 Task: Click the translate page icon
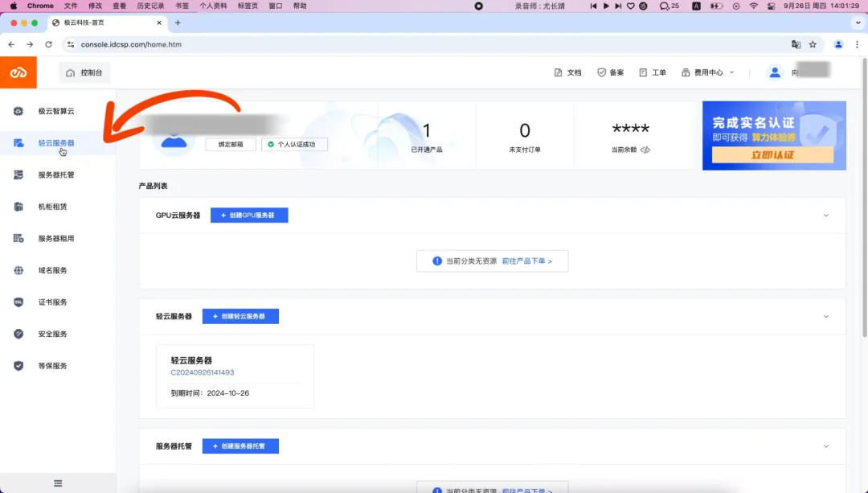[x=796, y=44]
